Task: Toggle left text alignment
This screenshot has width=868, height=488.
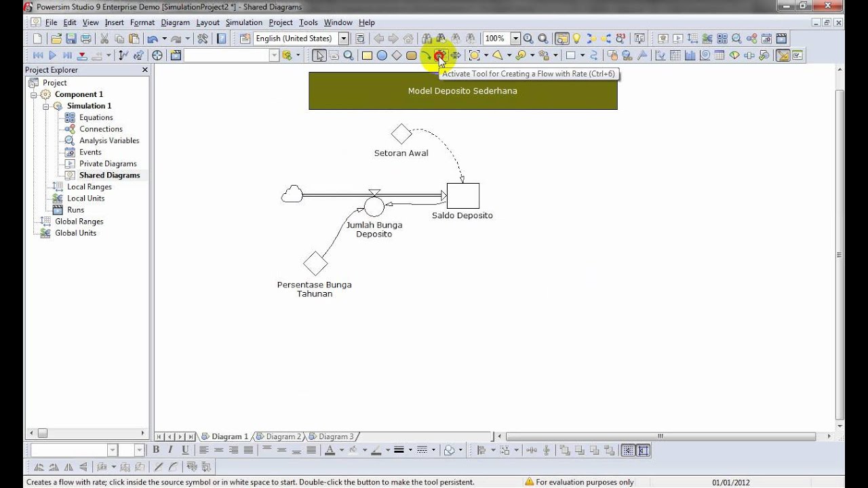Action: [203, 450]
